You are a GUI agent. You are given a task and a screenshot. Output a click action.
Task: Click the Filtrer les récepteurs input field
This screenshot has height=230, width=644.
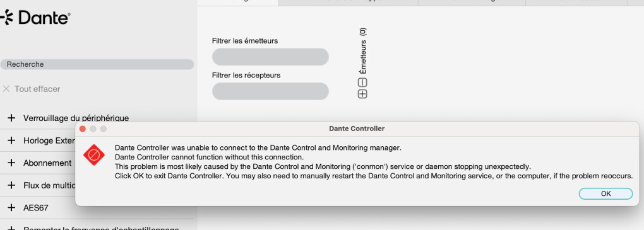(270, 91)
